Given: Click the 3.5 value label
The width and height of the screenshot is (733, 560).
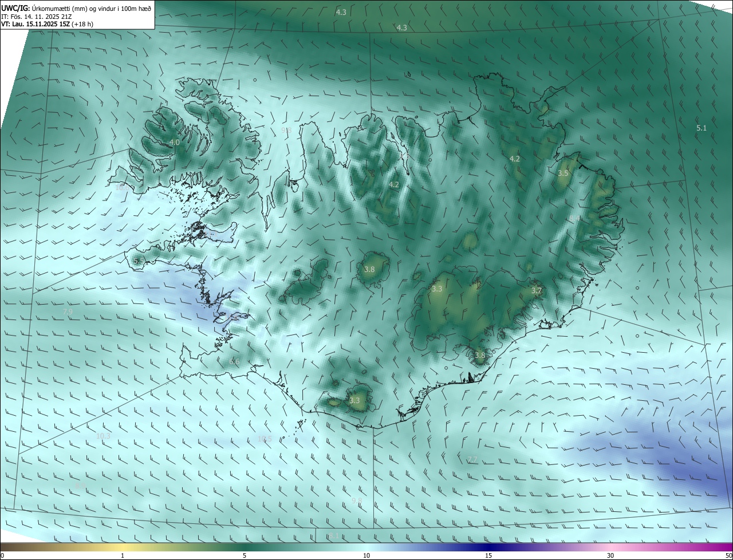Looking at the screenshot, I should pyautogui.click(x=563, y=173).
